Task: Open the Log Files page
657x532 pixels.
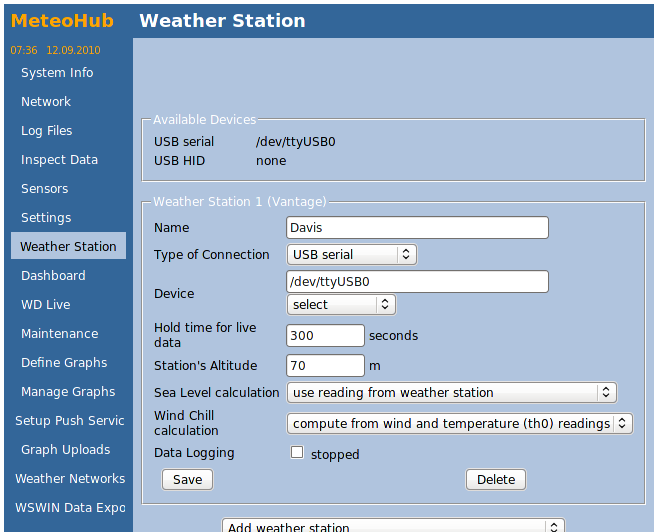Action: (x=47, y=131)
